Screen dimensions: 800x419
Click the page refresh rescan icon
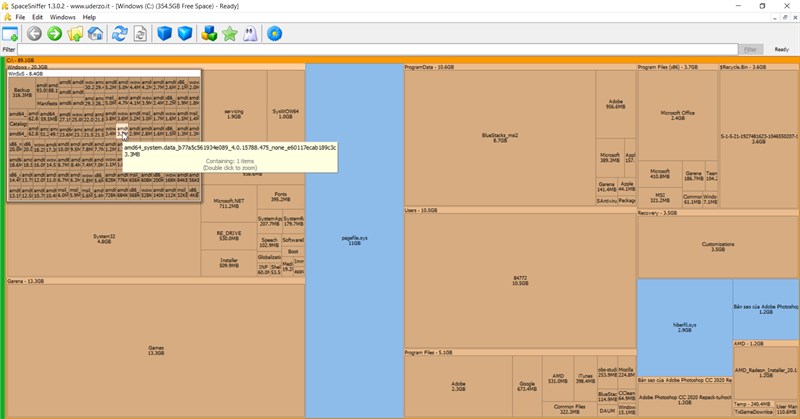click(x=140, y=34)
